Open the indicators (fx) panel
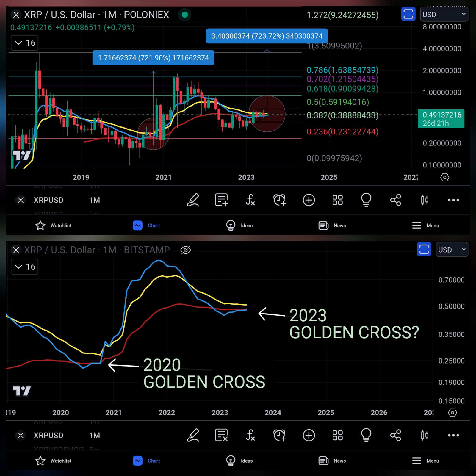The width and height of the screenshot is (476, 476). point(250,200)
